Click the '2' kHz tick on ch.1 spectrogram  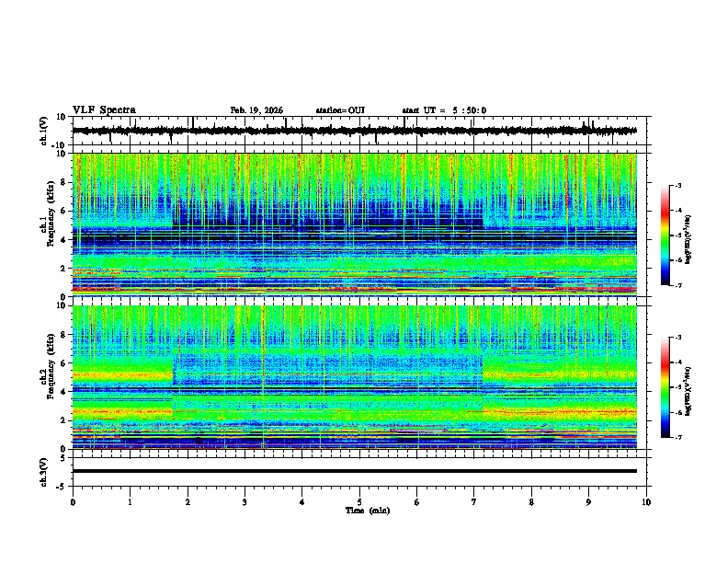click(64, 268)
